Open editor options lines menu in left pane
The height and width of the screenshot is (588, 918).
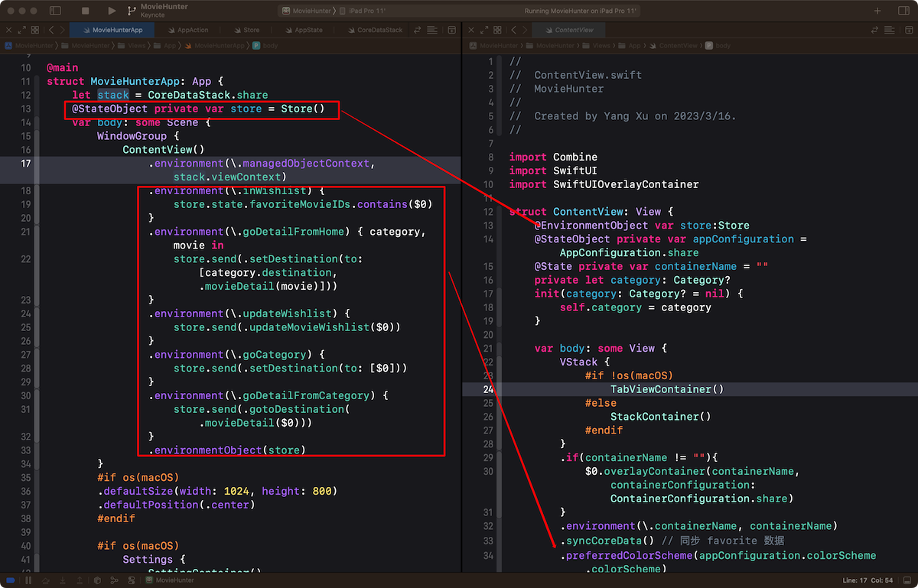[433, 30]
